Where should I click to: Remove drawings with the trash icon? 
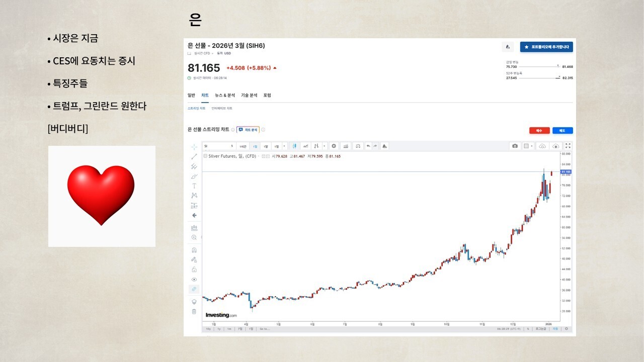tap(194, 312)
